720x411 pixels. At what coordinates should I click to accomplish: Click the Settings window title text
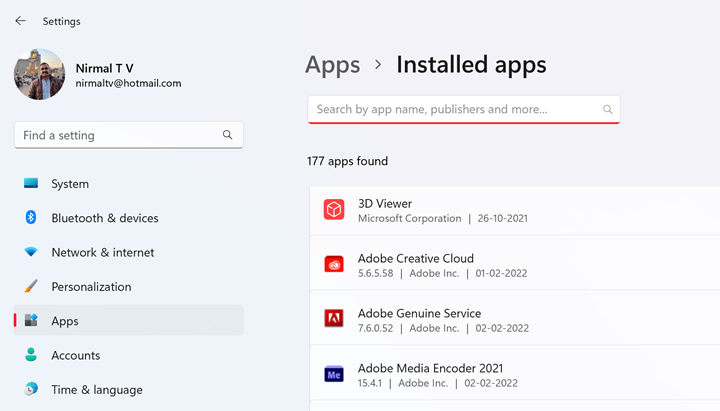(62, 22)
